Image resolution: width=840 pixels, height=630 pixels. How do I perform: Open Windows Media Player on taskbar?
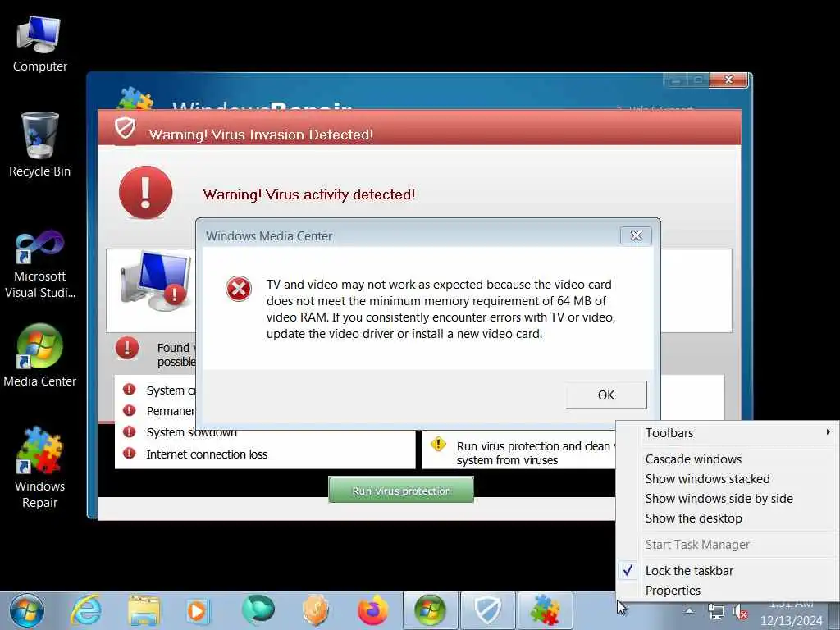click(197, 610)
